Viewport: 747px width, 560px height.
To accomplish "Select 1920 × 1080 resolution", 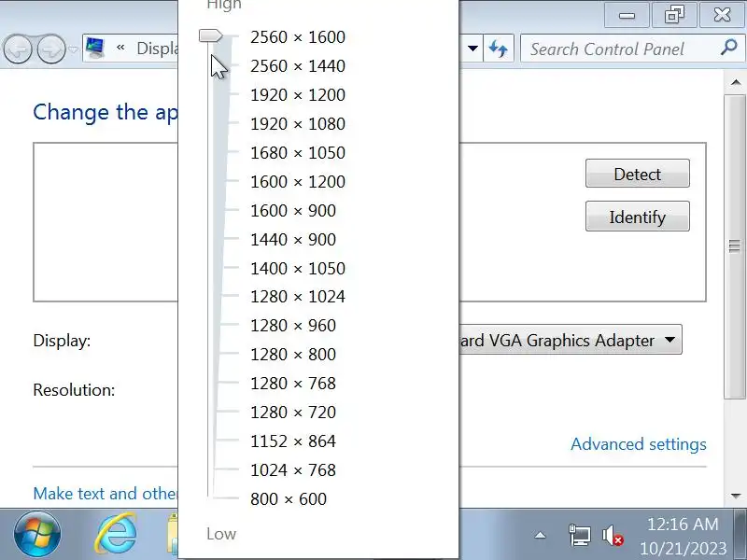I will (x=298, y=124).
